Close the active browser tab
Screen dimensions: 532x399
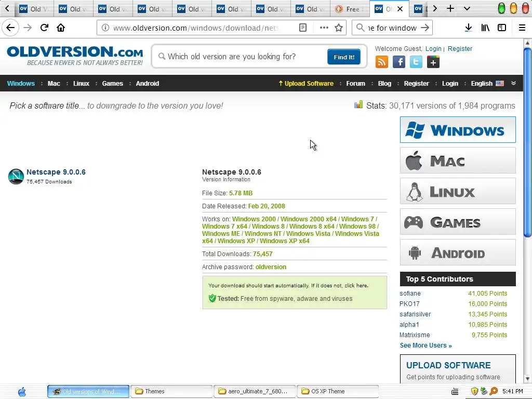[x=400, y=9]
